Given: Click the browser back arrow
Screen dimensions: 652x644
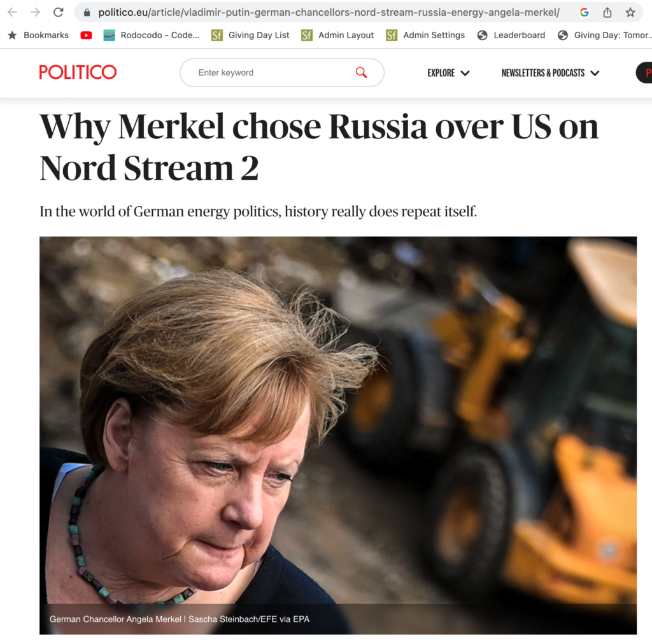Looking at the screenshot, I should click(x=13, y=13).
